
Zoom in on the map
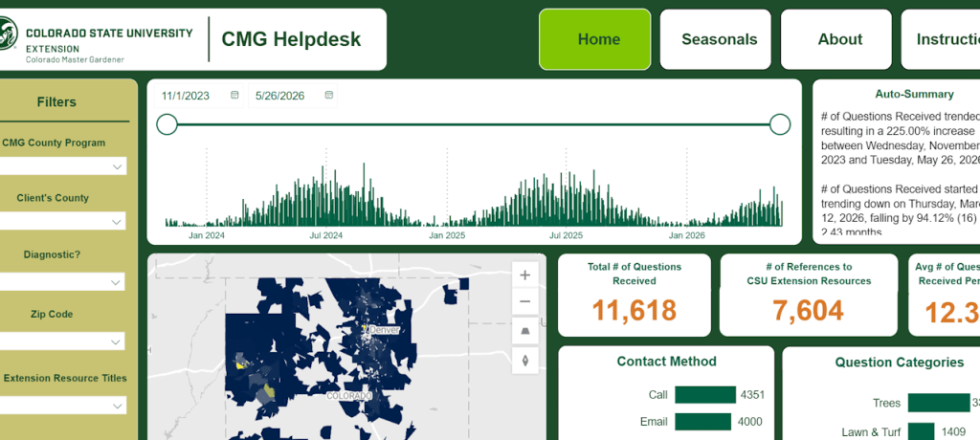tap(525, 275)
